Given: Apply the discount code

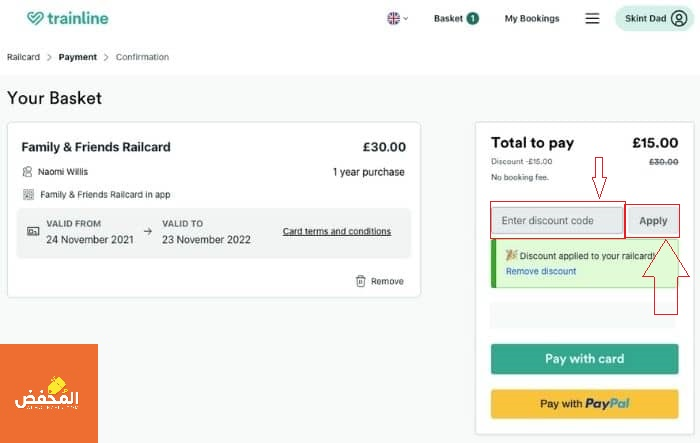Looking at the screenshot, I should (653, 221).
